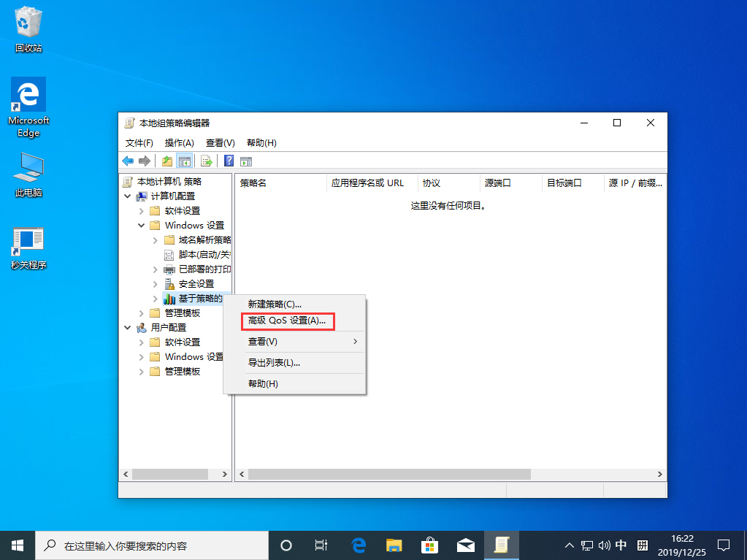Open 此电脑 from the desktop
Viewport: 747px width, 560px height.
point(28,166)
